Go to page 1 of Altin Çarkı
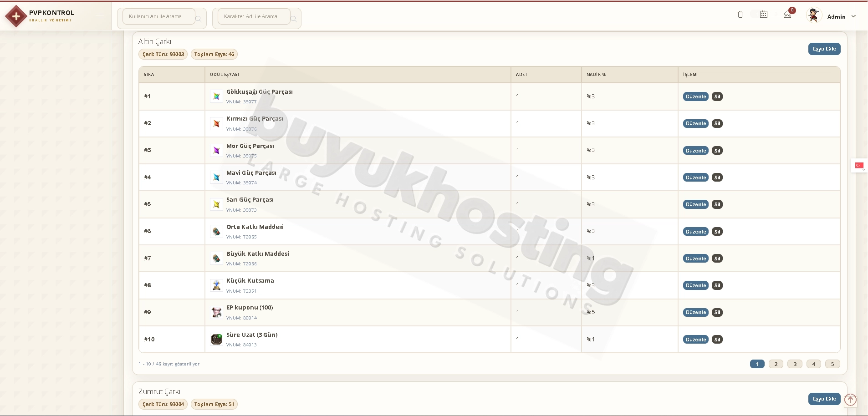868x416 pixels. (757, 364)
